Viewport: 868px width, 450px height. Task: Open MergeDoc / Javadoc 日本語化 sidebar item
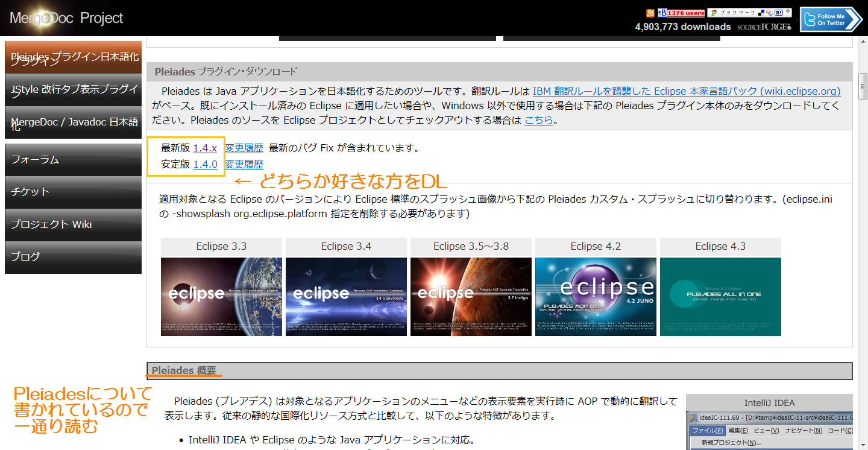click(x=73, y=123)
